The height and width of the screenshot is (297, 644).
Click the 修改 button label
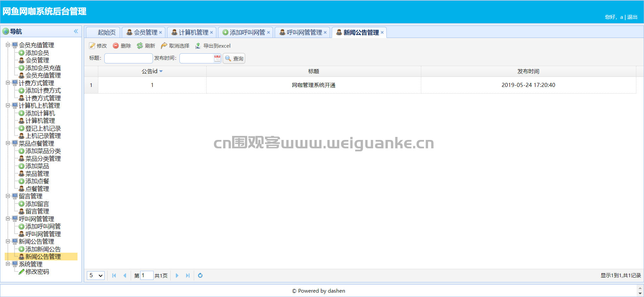[x=102, y=46]
